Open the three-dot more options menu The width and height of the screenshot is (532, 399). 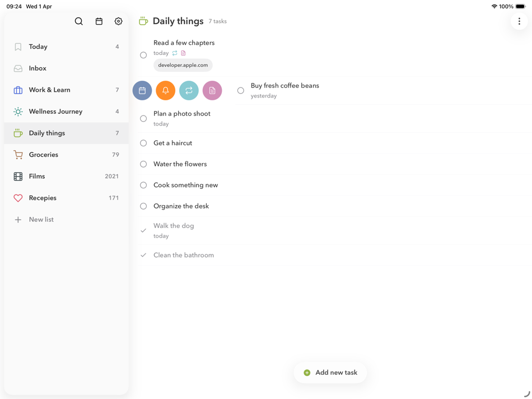pyautogui.click(x=519, y=21)
